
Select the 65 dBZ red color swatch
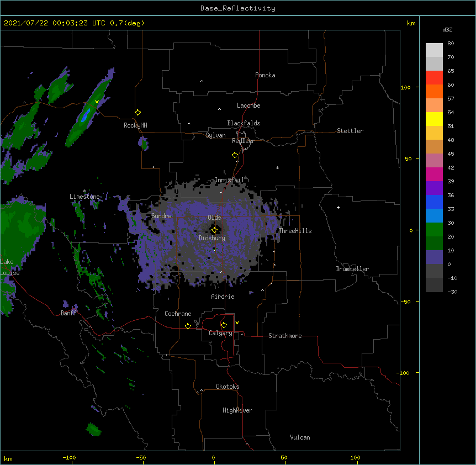pos(434,77)
